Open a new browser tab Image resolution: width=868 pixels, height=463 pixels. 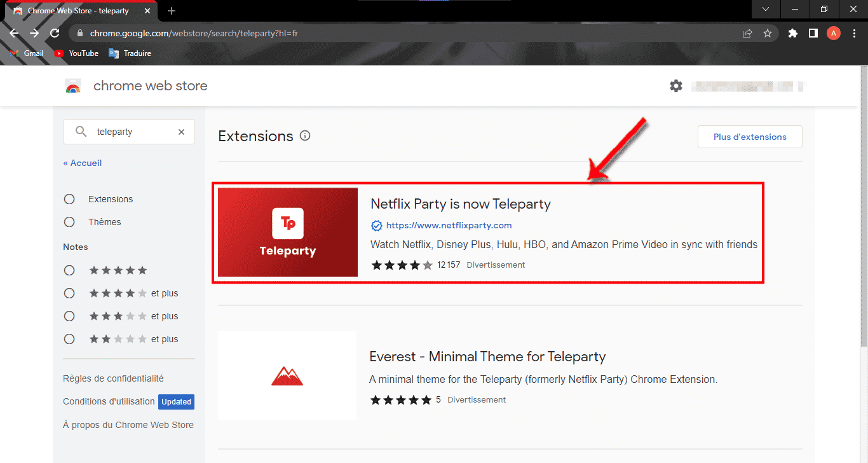point(172,11)
